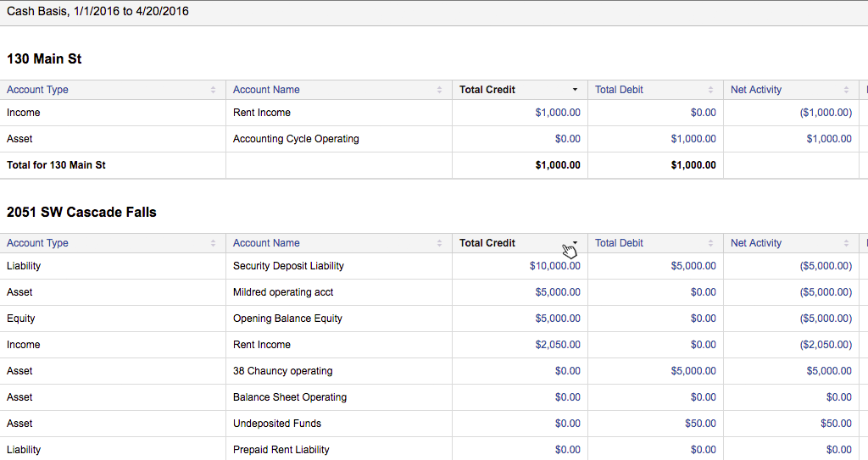Open $1,000.00 Total Debit for Accounting Cycle Operating
The width and height of the screenshot is (868, 460).
pyautogui.click(x=693, y=139)
